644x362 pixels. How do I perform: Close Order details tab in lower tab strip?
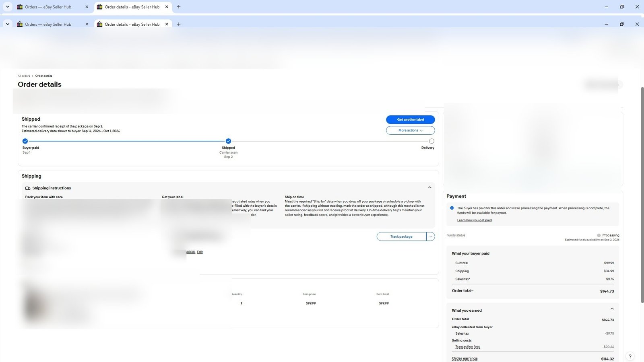coord(167,24)
